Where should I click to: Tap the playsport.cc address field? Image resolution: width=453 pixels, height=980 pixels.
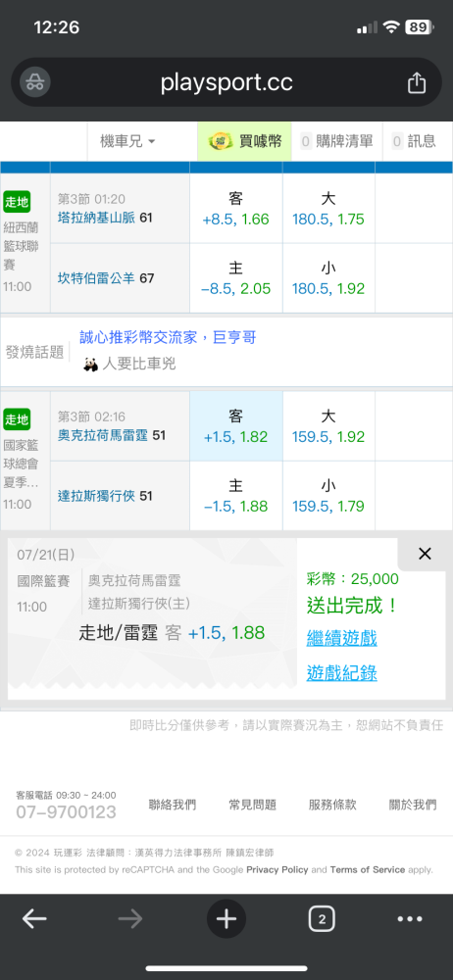pyautogui.click(x=226, y=82)
